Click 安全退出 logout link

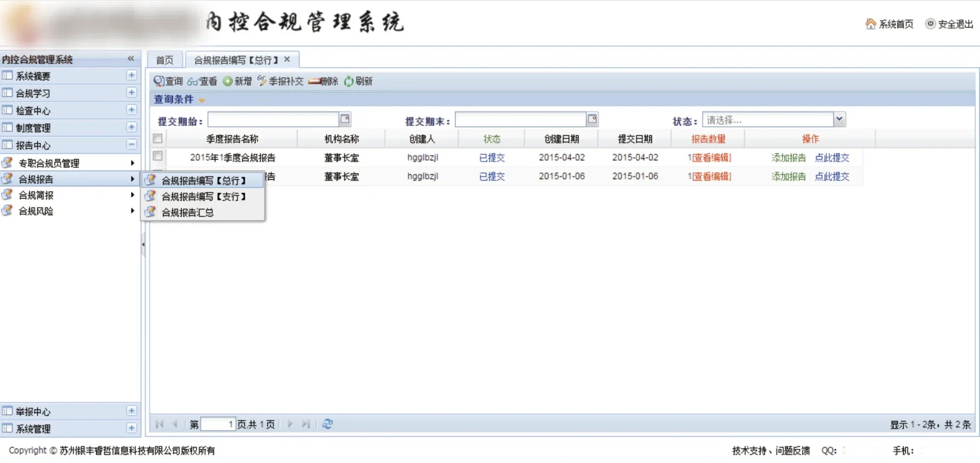point(949,24)
